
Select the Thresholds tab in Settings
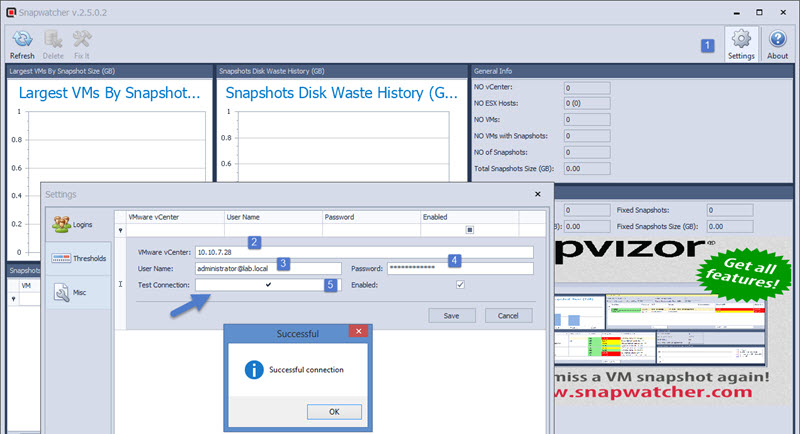coord(79,259)
